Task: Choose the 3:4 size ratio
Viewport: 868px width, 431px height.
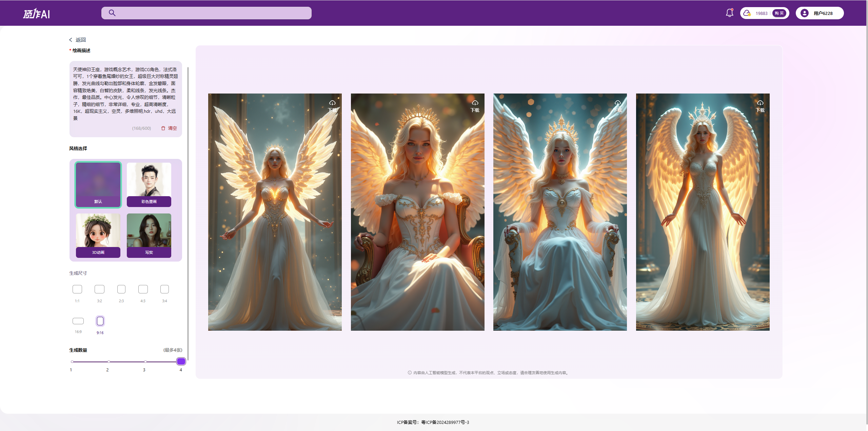Action: click(x=164, y=289)
